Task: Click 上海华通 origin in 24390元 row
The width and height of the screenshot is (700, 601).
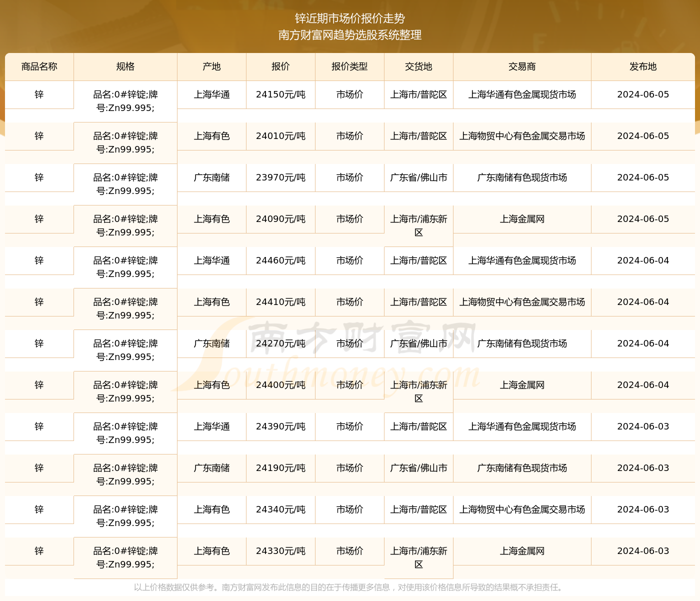Action: coord(212,426)
